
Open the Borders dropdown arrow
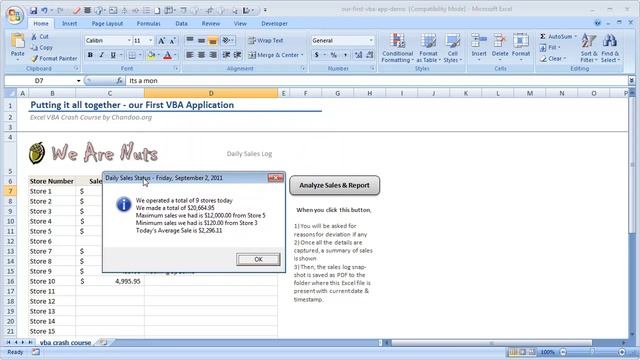coord(140,55)
